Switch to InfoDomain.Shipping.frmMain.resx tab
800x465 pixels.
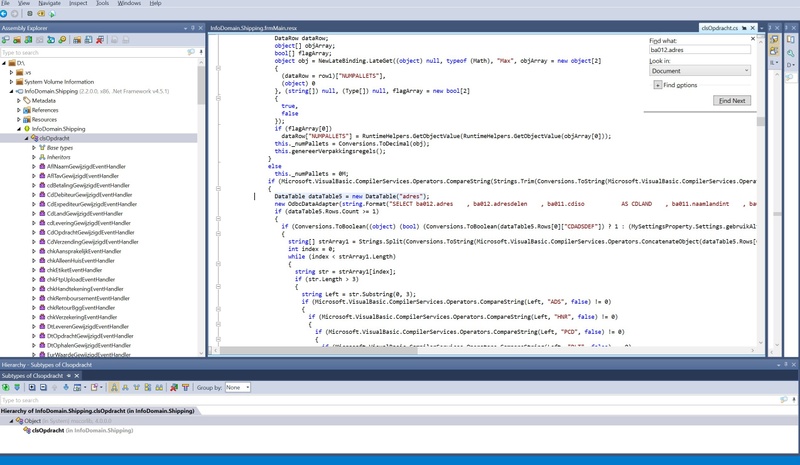[x=254, y=28]
